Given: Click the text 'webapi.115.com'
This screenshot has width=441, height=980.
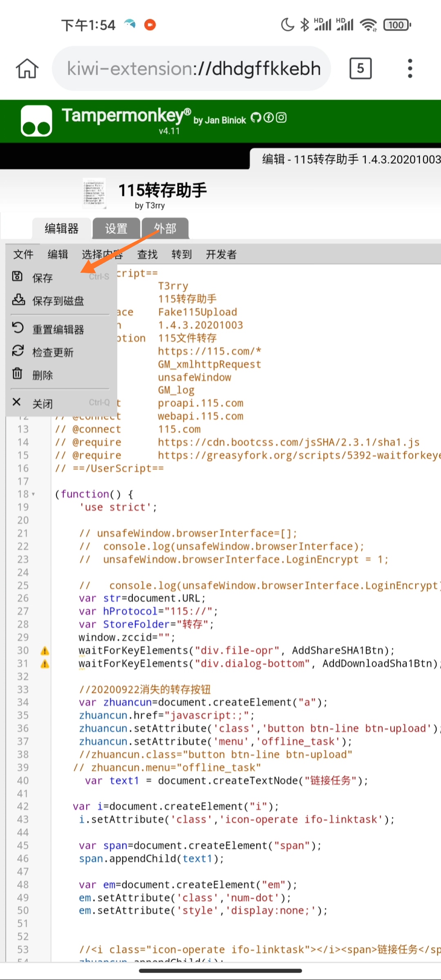Looking at the screenshot, I should (200, 416).
